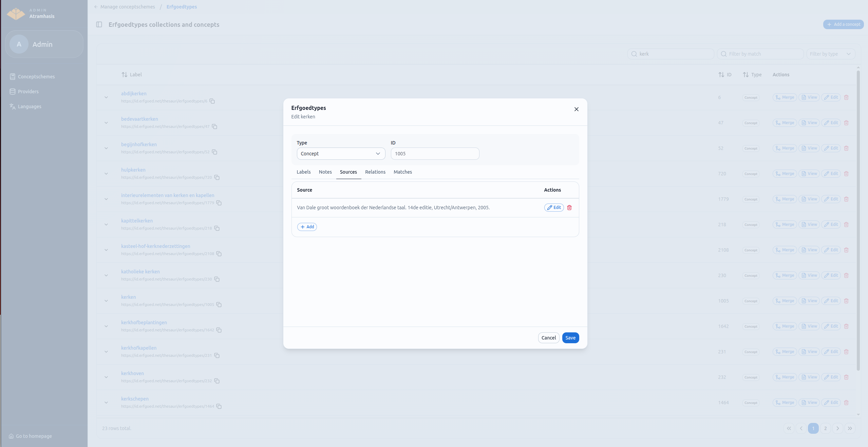868x447 pixels.
Task: Open the Type dropdown in dialog
Action: [341, 154]
